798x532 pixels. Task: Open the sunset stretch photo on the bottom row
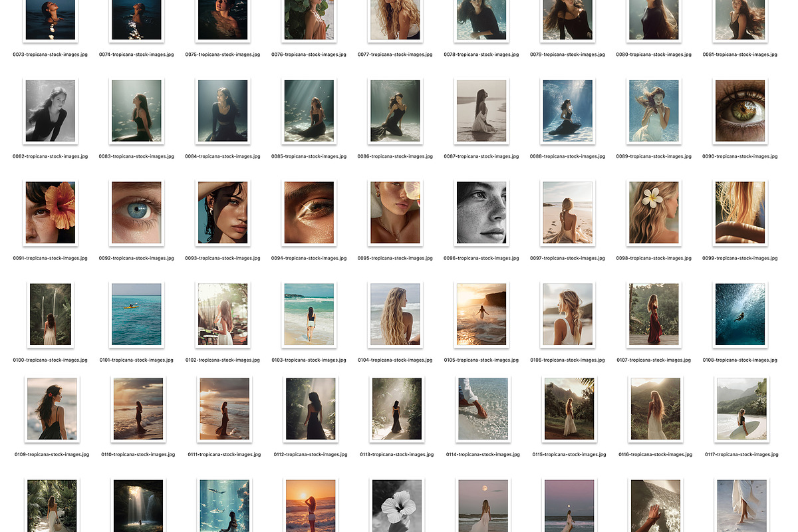tap(310, 505)
